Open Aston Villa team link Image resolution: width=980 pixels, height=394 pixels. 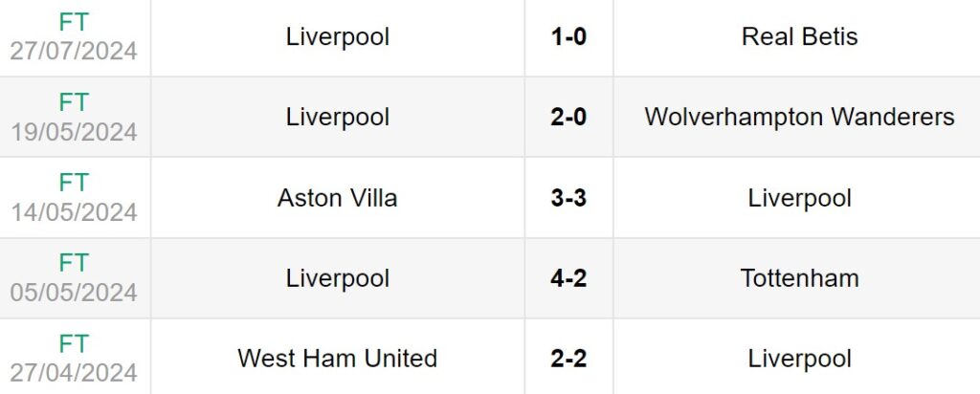point(337,198)
